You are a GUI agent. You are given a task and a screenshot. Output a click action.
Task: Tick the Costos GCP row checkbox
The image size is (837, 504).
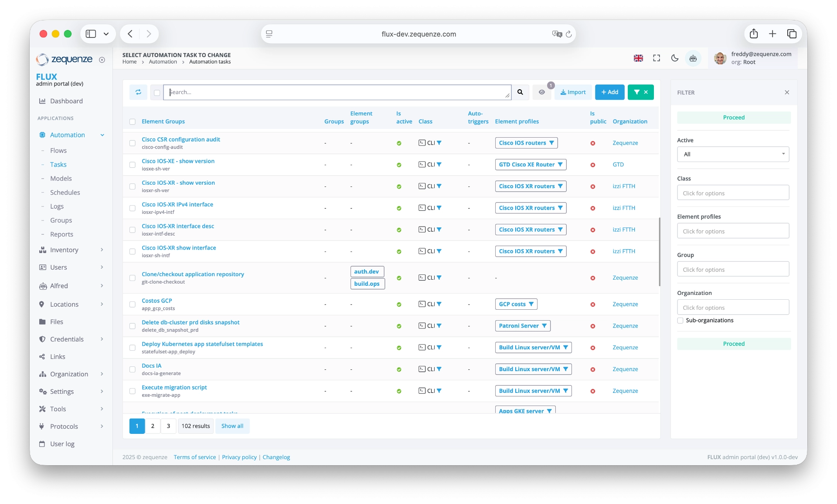click(x=133, y=304)
